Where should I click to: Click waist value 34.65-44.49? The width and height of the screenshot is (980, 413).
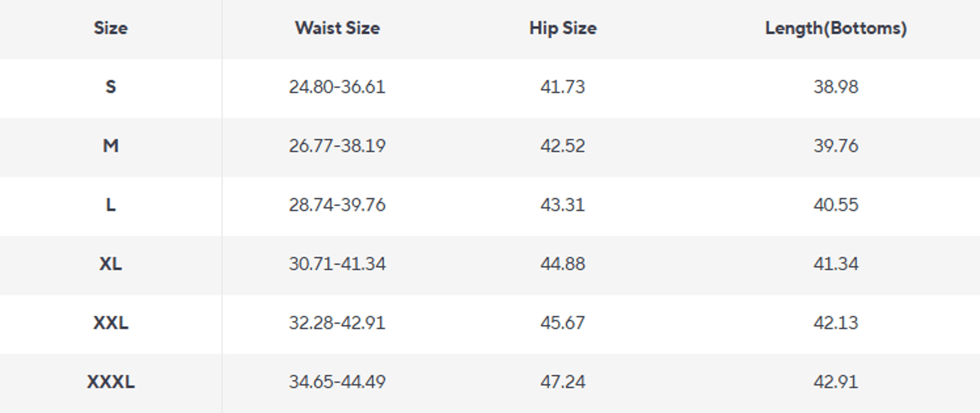pyautogui.click(x=337, y=382)
